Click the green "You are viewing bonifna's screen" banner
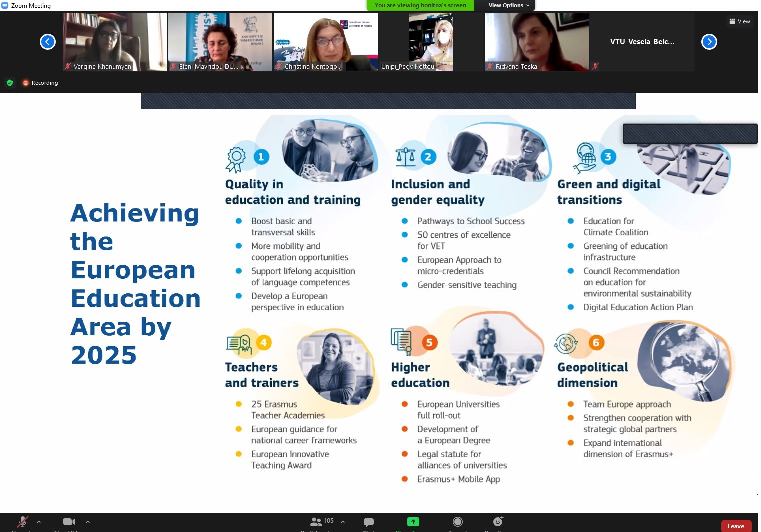 tap(420, 5)
